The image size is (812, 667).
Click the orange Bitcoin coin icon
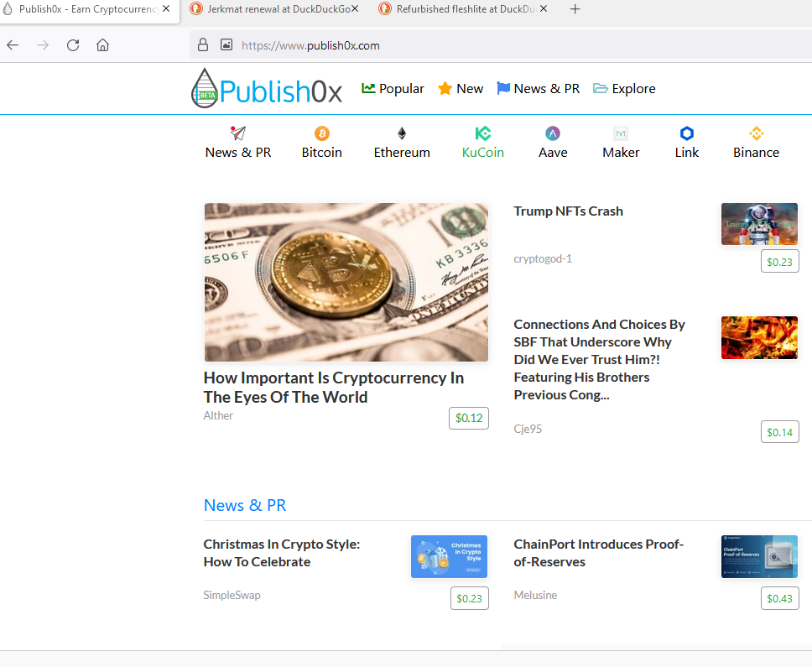point(322,133)
